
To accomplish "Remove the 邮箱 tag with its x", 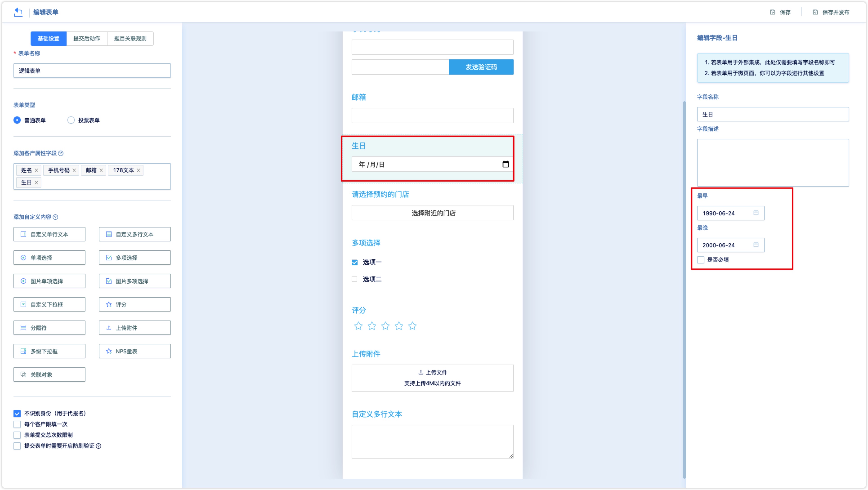I will 101,170.
